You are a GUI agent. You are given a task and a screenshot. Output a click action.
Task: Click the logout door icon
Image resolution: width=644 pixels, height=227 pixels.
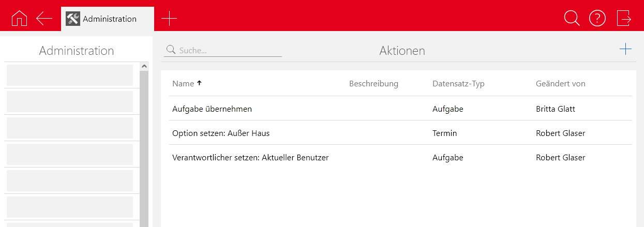[624, 19]
